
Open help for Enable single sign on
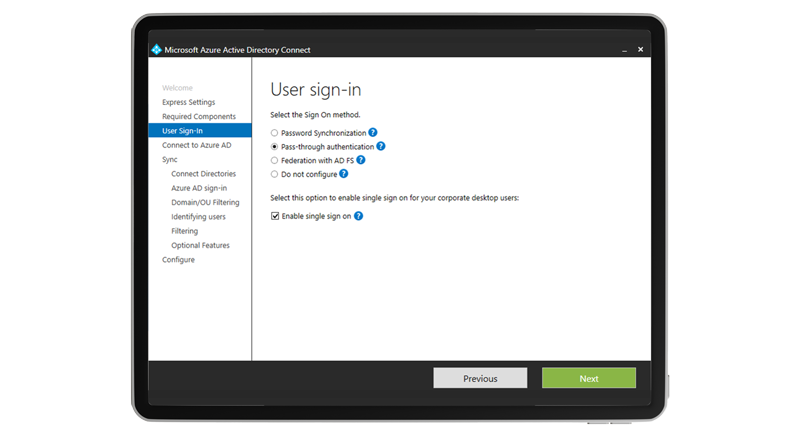tap(359, 216)
